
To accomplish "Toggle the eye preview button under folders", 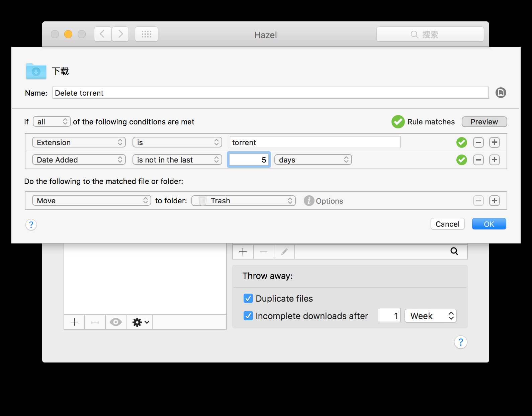I will (x=116, y=322).
